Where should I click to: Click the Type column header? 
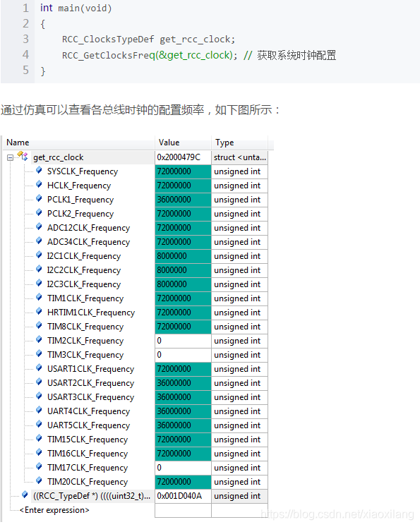tap(239, 143)
